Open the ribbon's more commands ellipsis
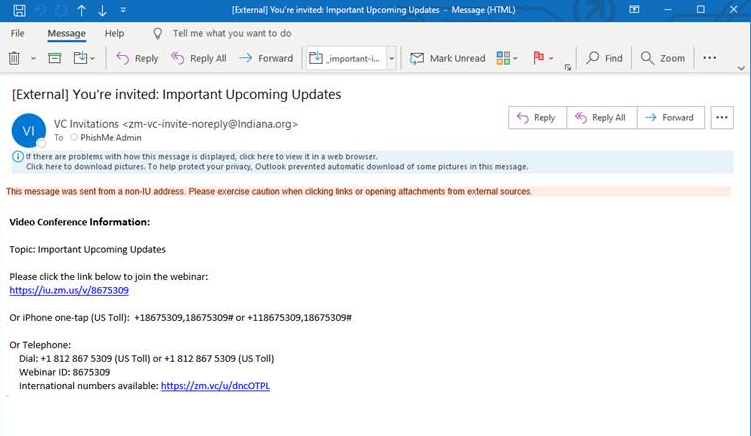751x436 pixels. tap(709, 58)
